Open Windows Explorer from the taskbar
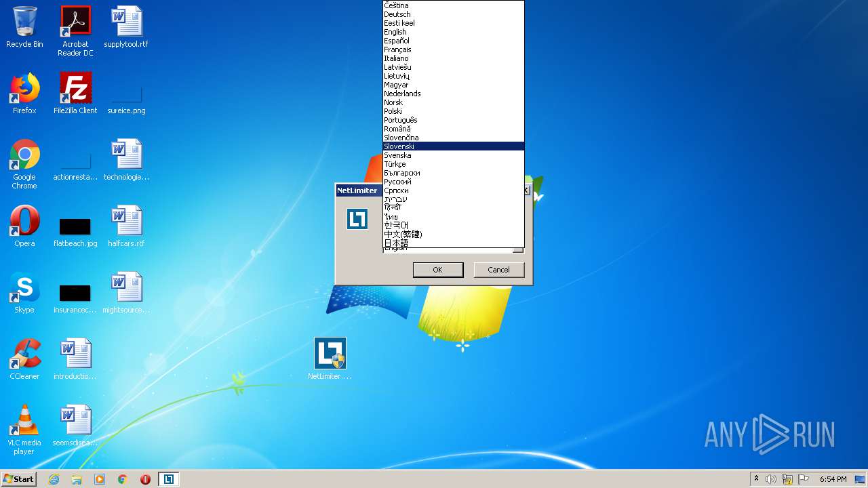 pyautogui.click(x=77, y=479)
